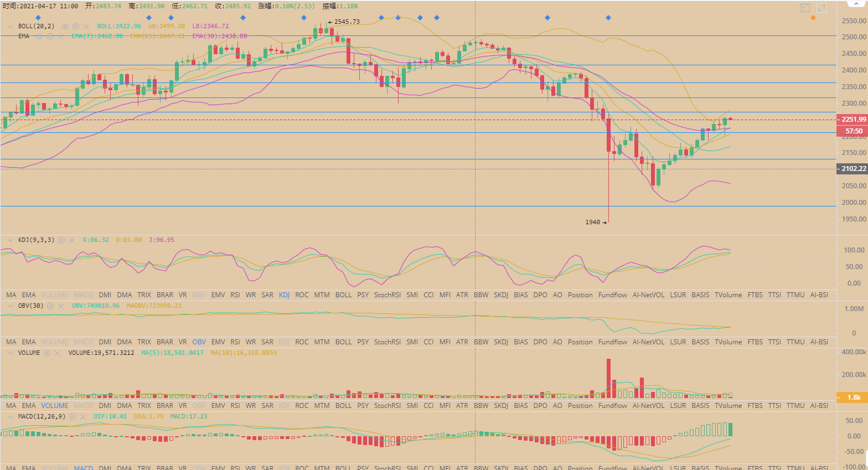The image size is (868, 470).
Task: Select the highlighted KDJ tab under the KDJ chart
Action: (x=284, y=295)
